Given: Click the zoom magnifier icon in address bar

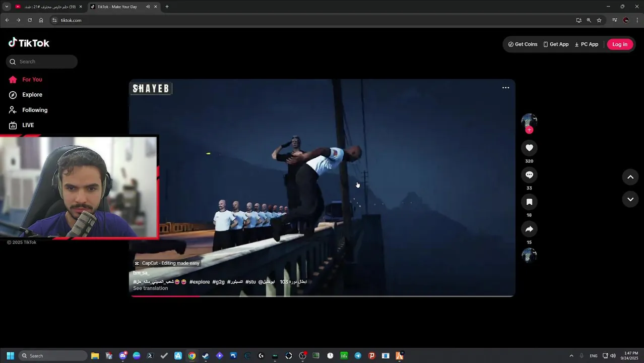Looking at the screenshot, I should pos(589,20).
